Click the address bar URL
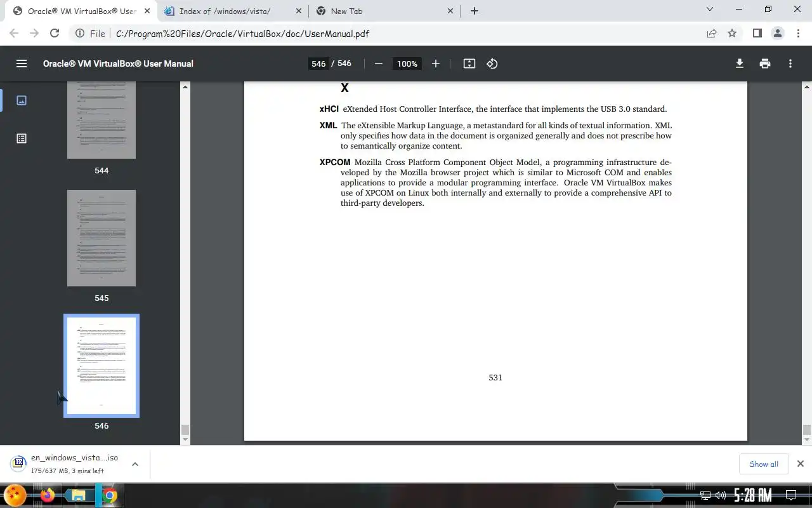Screen dimensions: 812x508 coord(242,34)
